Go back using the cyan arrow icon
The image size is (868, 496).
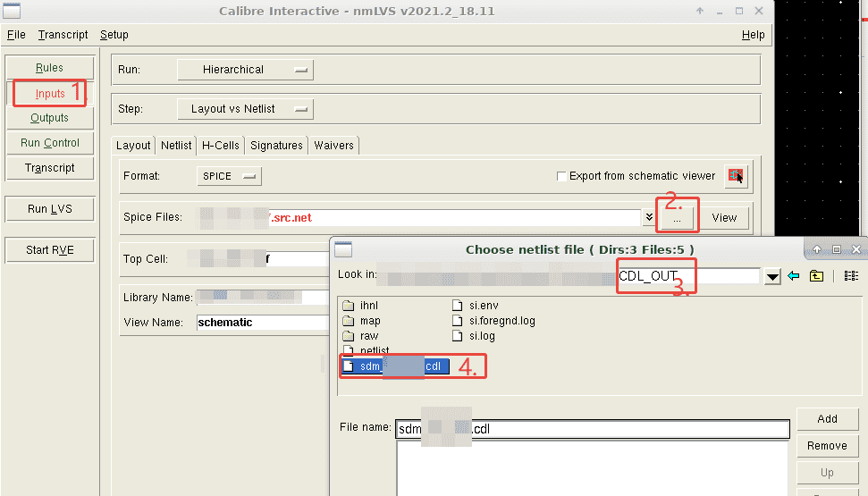pyautogui.click(x=793, y=276)
